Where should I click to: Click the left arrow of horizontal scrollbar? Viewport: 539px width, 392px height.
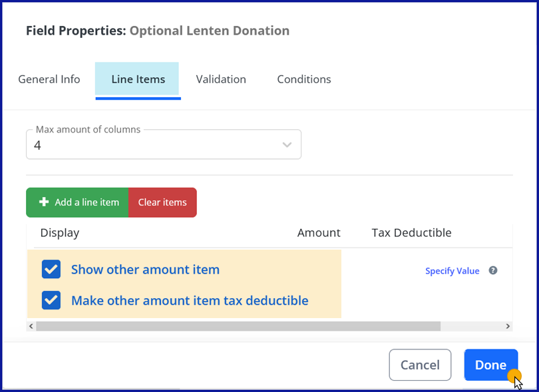pyautogui.click(x=31, y=326)
